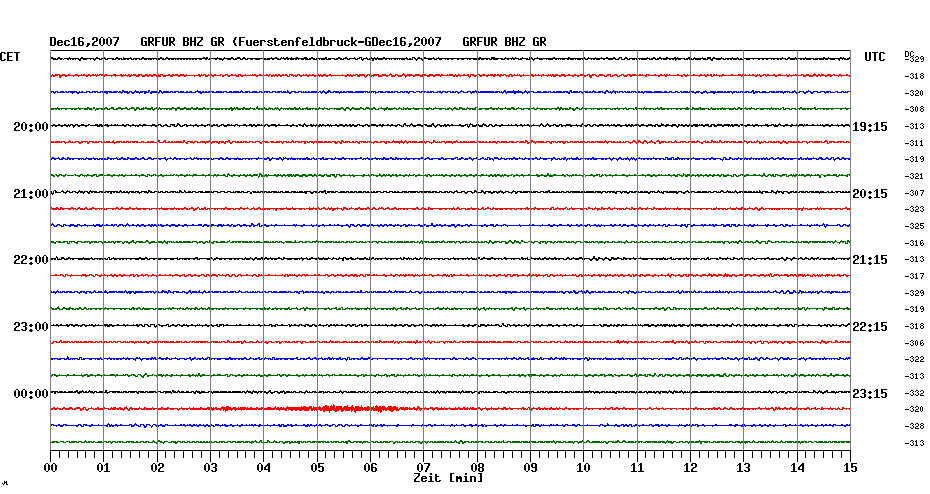This screenshot has height=494, width=930.
Task: Click the DC offset value -321
Action: pos(915,177)
